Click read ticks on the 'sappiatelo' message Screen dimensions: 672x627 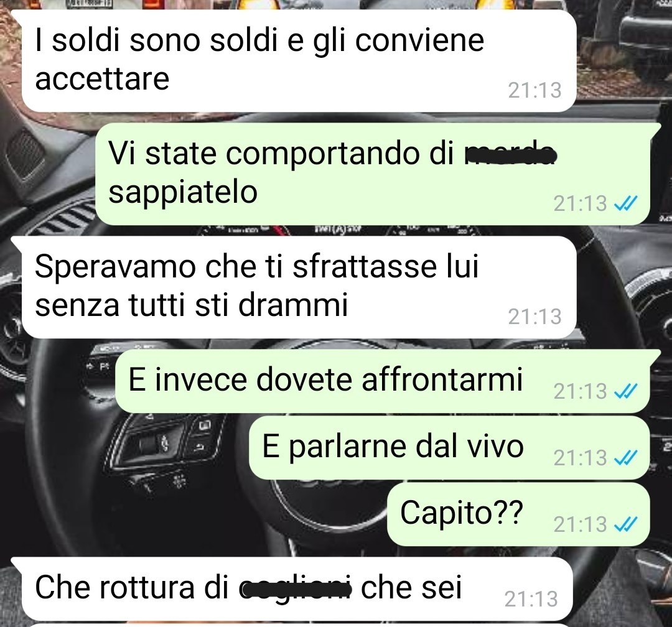pyautogui.click(x=626, y=203)
